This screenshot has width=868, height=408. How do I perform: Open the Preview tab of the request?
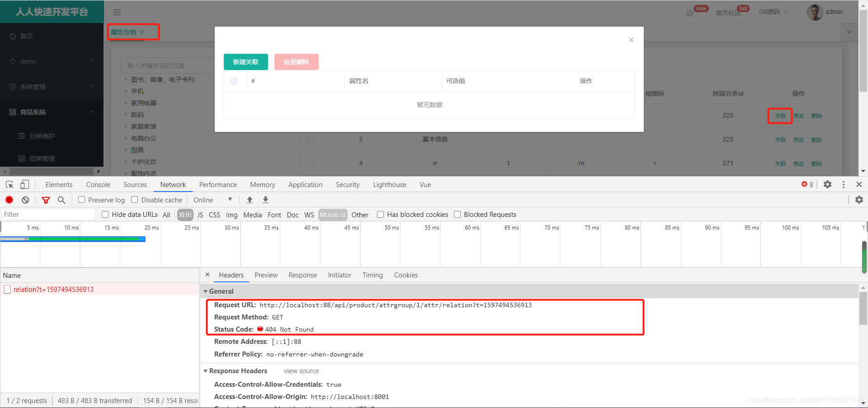266,275
